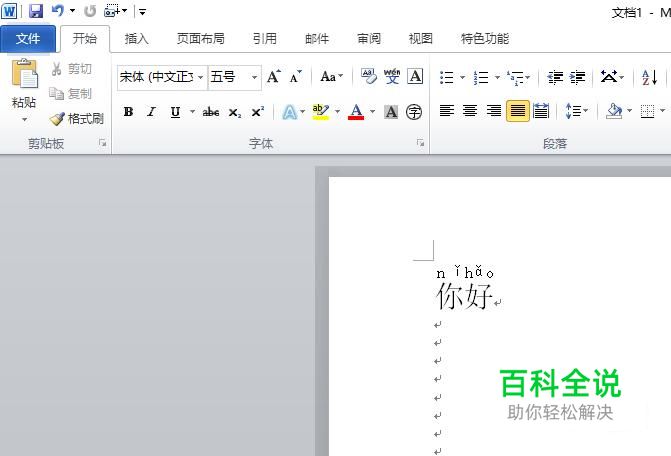Click the Redo icon
This screenshot has width=671, height=456.
(x=90, y=11)
